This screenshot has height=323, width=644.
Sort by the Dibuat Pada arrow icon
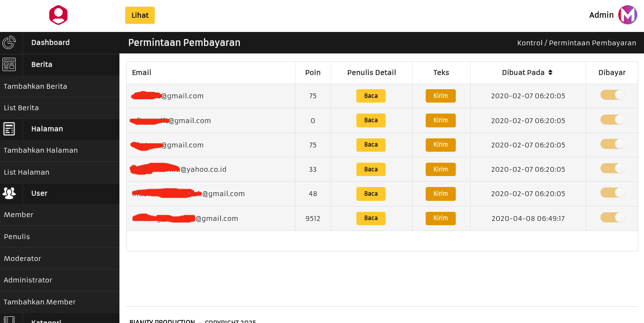tap(550, 73)
